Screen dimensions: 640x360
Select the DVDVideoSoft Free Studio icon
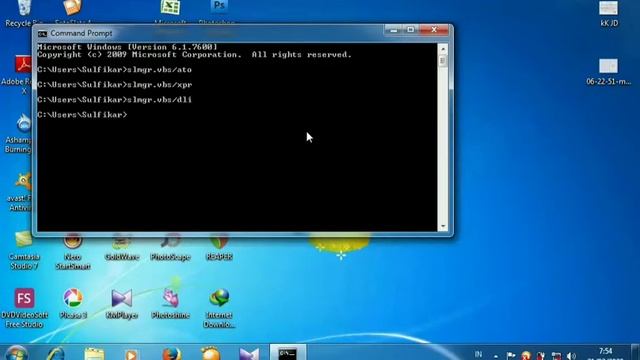(x=24, y=309)
